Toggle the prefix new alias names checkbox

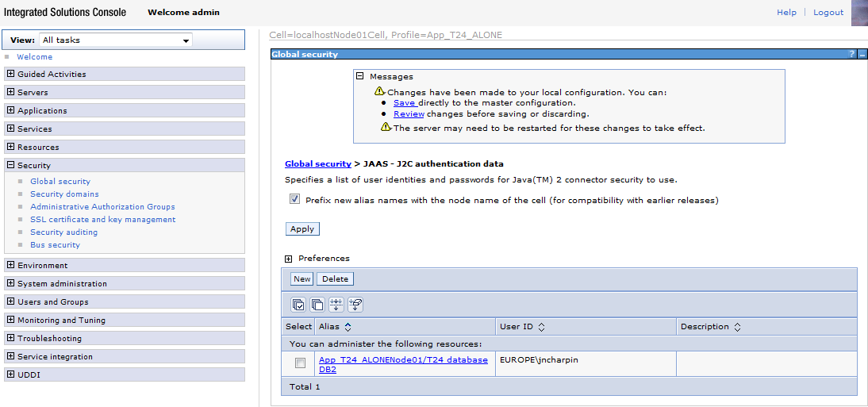pyautogui.click(x=294, y=199)
